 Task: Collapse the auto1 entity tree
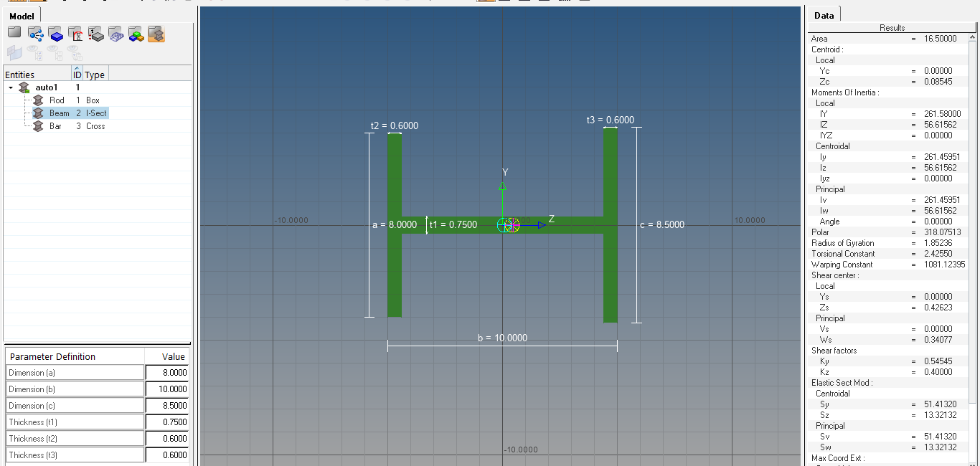tap(10, 87)
